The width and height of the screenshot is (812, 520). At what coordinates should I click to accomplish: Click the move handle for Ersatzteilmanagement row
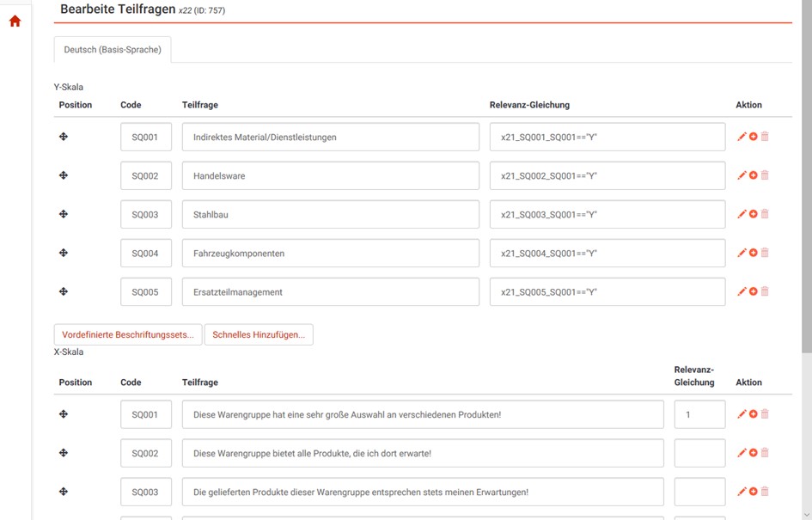coord(64,291)
